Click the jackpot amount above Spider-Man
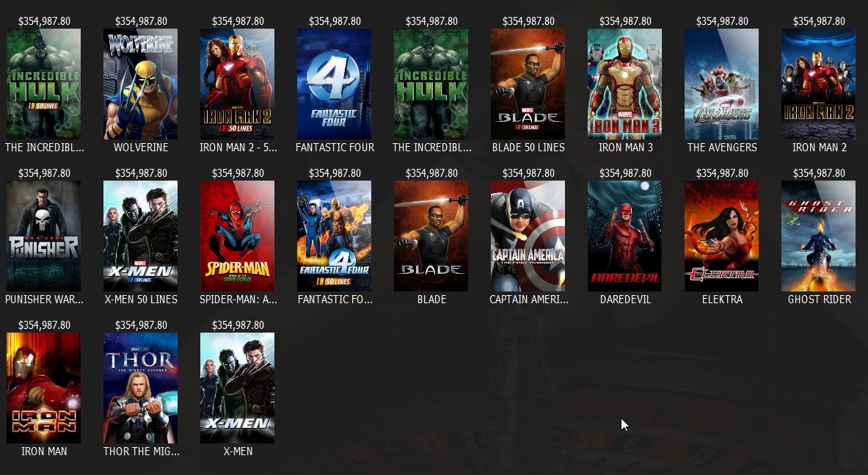Viewport: 868px width, 475px height. [x=238, y=173]
